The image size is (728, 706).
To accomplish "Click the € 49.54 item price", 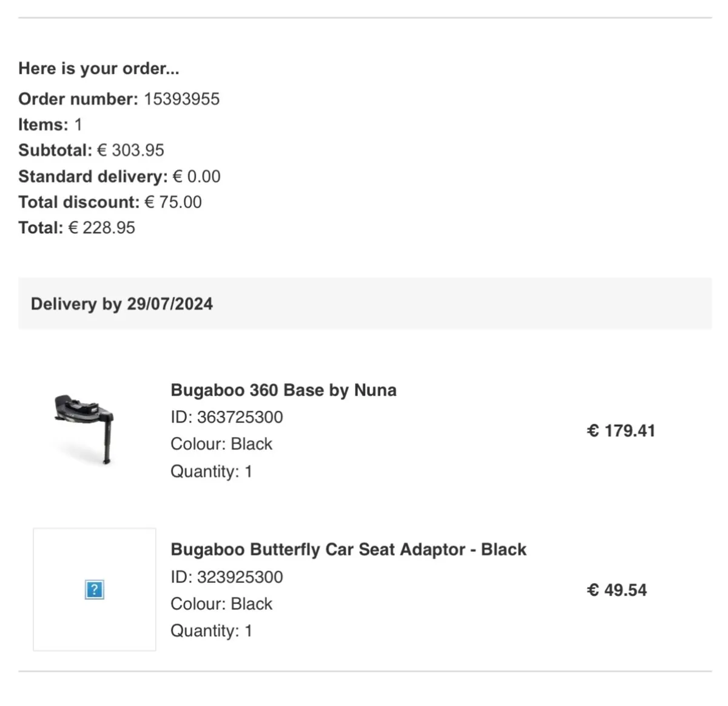I will (x=616, y=590).
